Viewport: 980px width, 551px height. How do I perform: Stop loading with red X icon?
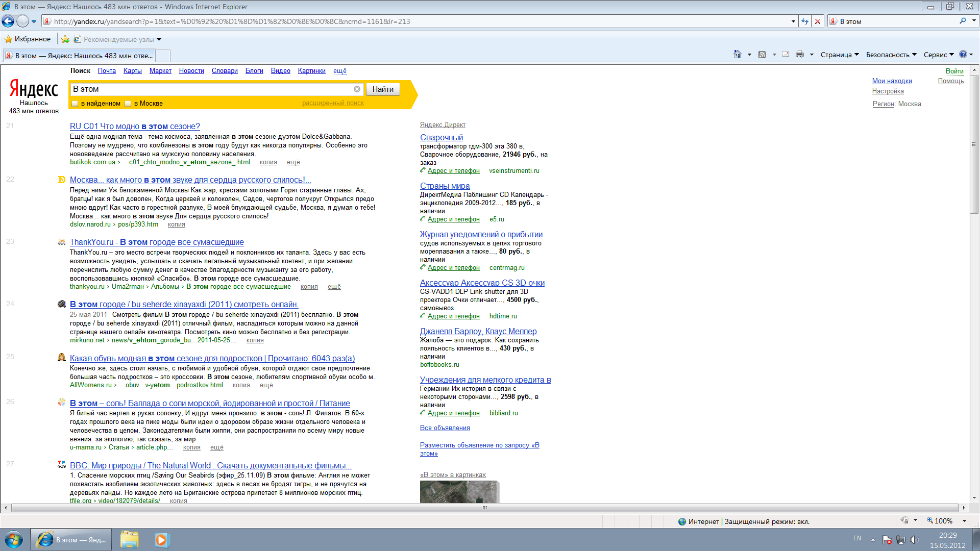tap(818, 21)
